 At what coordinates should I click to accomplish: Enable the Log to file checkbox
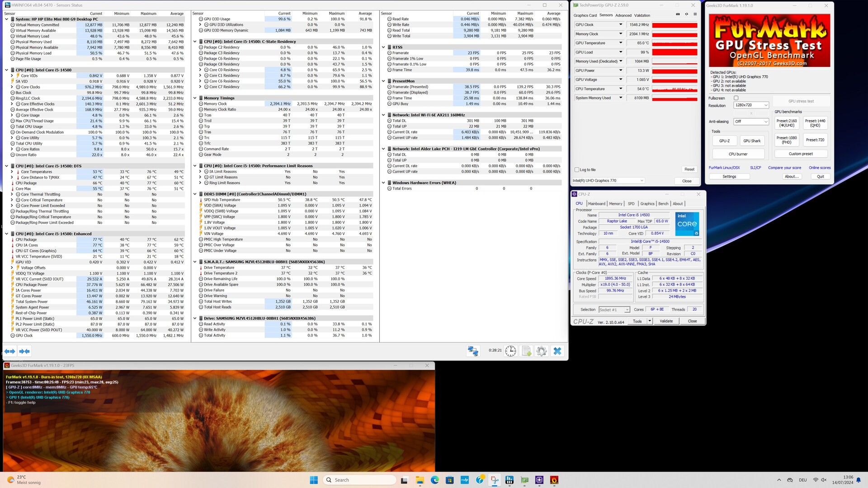[x=577, y=170]
